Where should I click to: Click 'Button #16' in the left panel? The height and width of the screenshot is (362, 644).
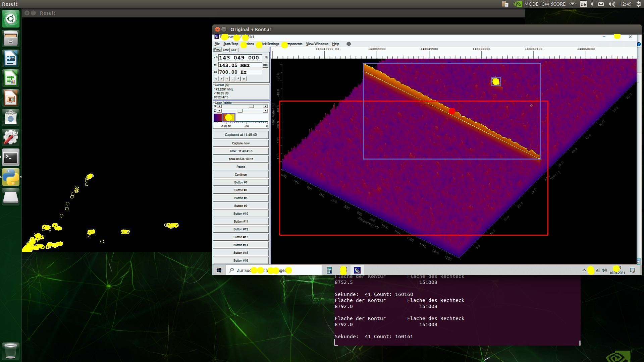point(241,260)
